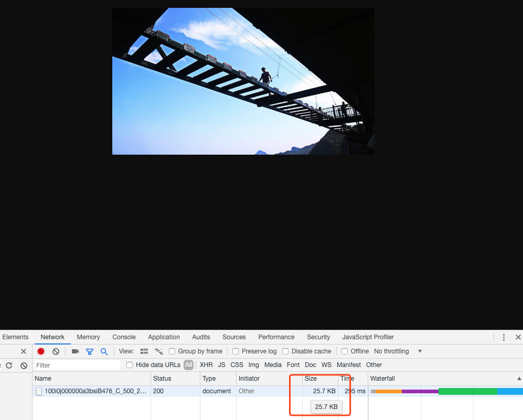Select the Security tab
523x420 pixels.
[318, 337]
